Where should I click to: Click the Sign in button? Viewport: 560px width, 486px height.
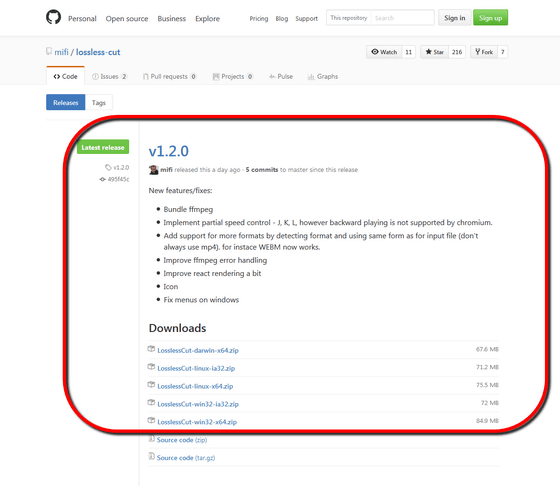tap(455, 18)
